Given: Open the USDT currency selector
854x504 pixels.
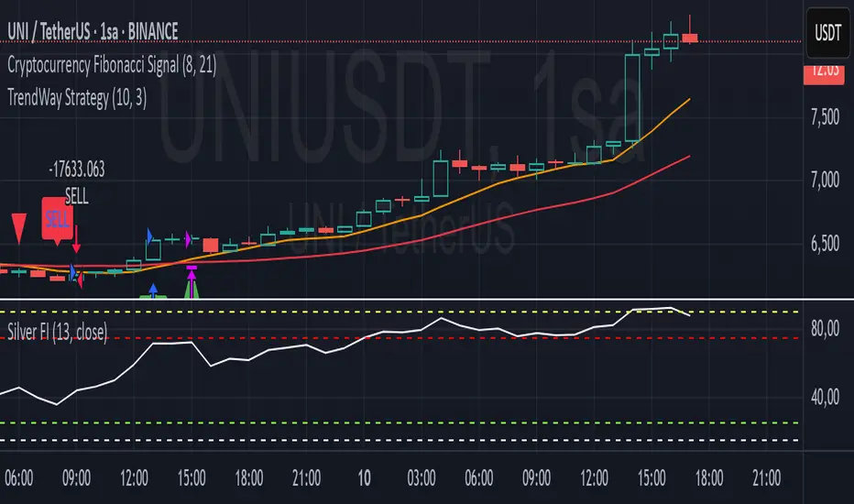Looking at the screenshot, I should (827, 33).
